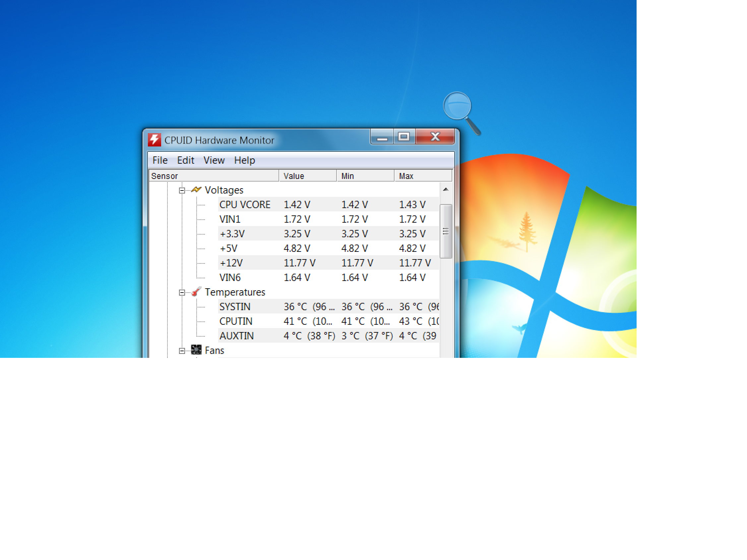
Task: Click the Sensor column header
Action: pos(214,176)
